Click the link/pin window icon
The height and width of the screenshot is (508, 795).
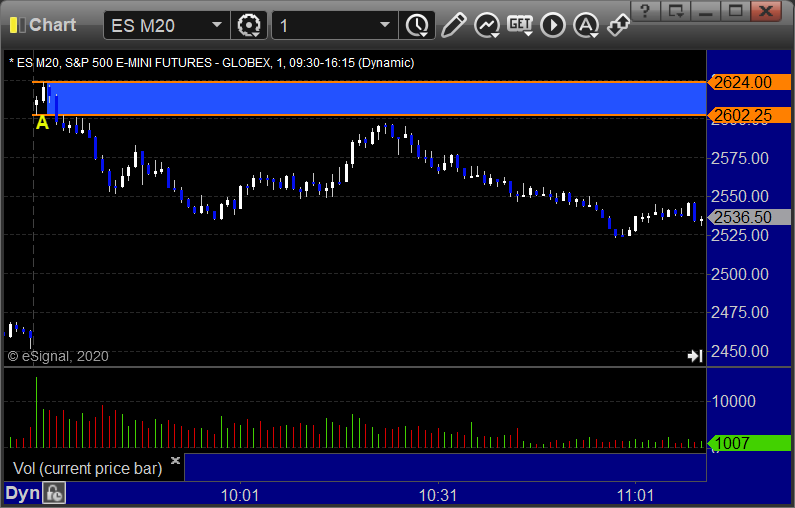[619, 25]
